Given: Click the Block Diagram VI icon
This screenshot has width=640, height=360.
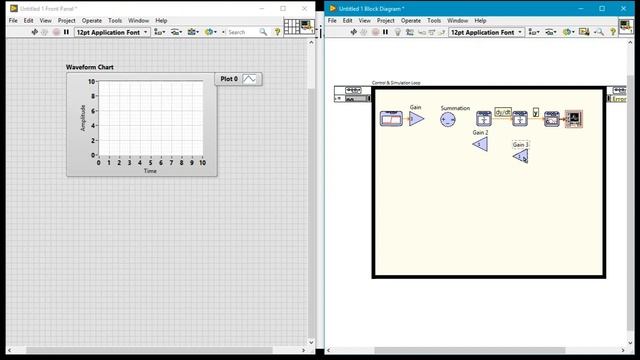Looking at the screenshot, I should point(626,27).
